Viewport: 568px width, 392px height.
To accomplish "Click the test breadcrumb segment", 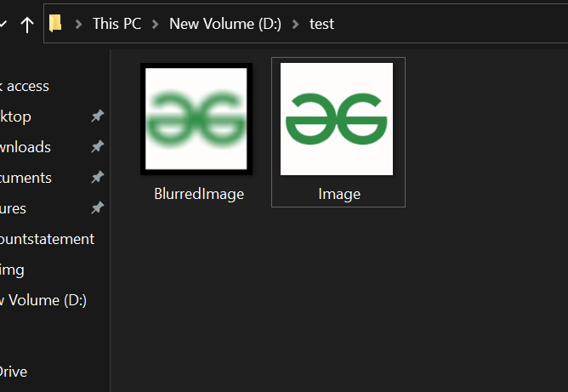I will [x=321, y=25].
